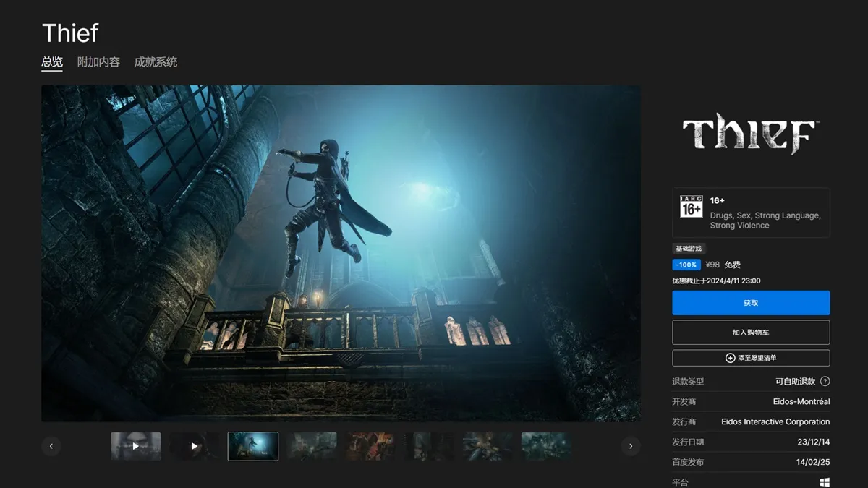Open the 总览 overview tab
The width and height of the screenshot is (868, 488).
coord(52,62)
